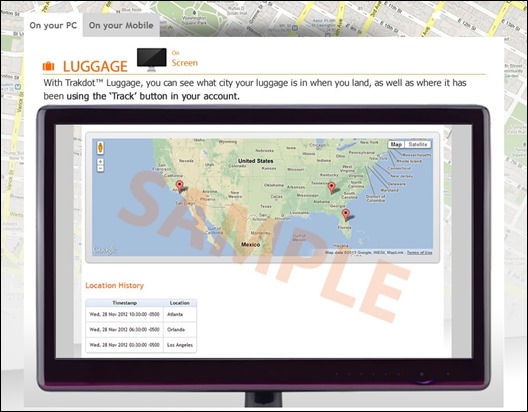
Task: Select the Los Angeles map pin
Action: tap(180, 186)
